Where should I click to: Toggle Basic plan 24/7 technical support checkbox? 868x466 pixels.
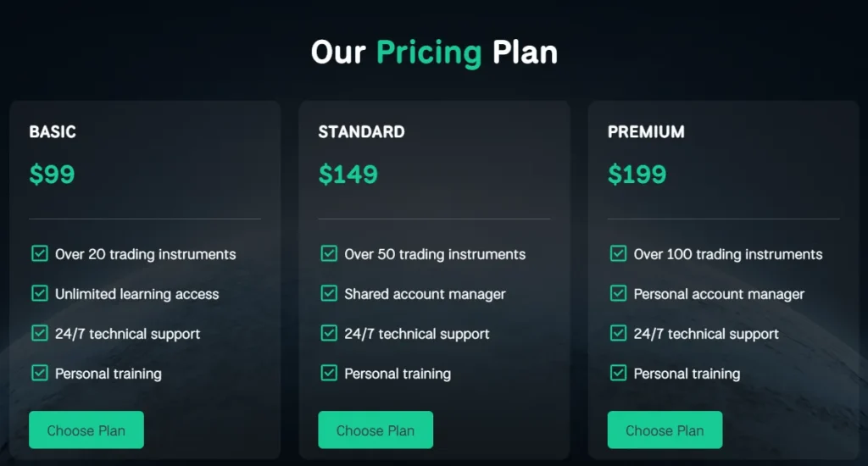point(40,333)
